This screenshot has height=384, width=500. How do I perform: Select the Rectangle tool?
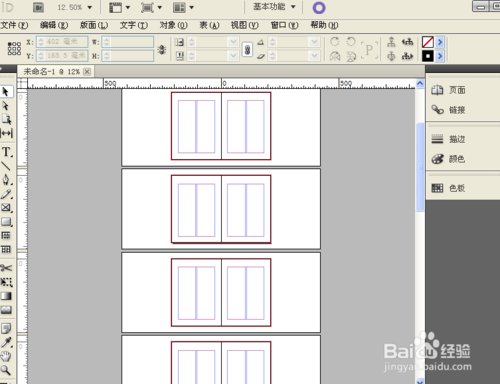[6, 222]
